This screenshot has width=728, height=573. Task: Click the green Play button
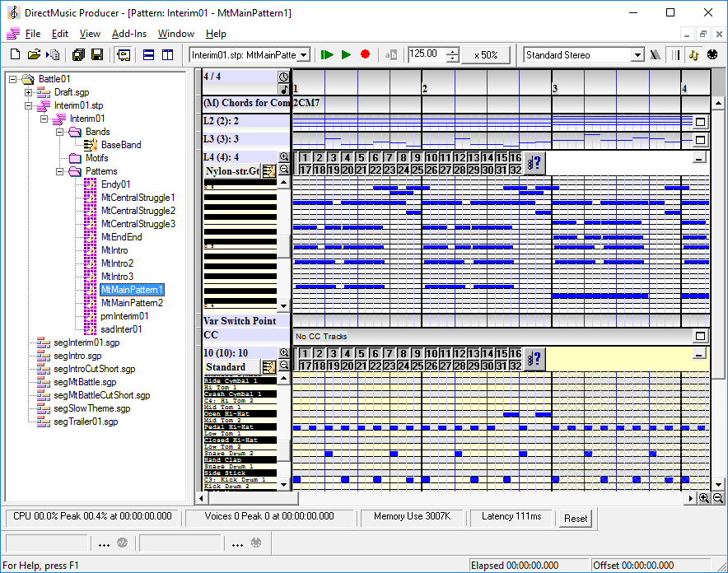coord(346,55)
